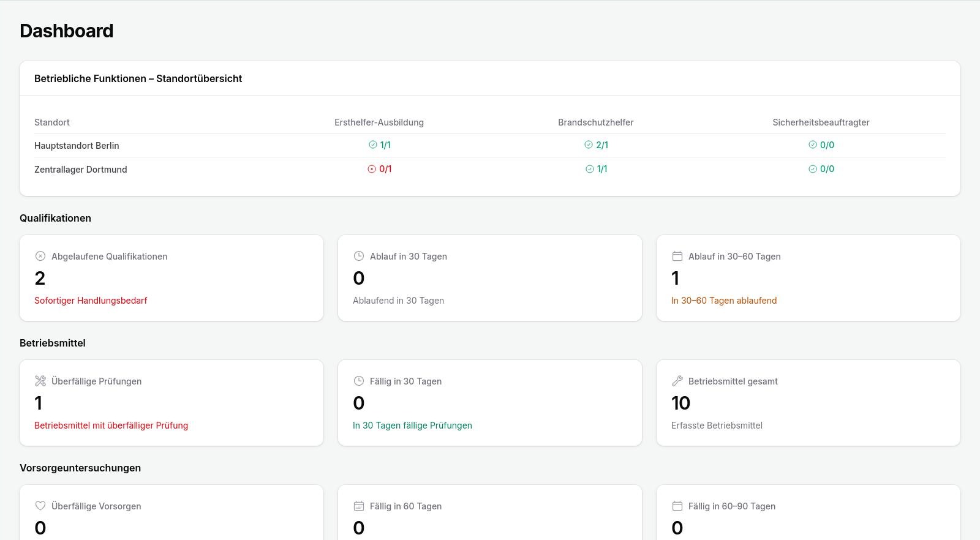Click the check icon beside Dortmund Brandschutzhelfer 1/1

tap(589, 169)
